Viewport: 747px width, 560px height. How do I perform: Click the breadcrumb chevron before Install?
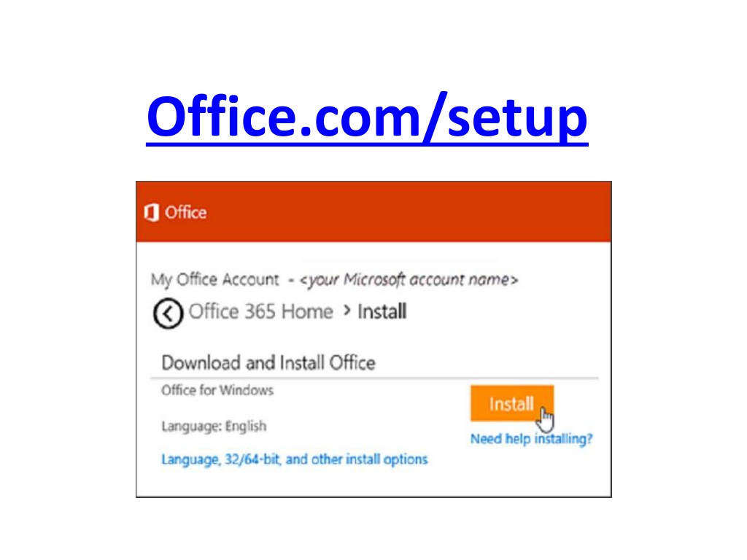[x=347, y=311]
